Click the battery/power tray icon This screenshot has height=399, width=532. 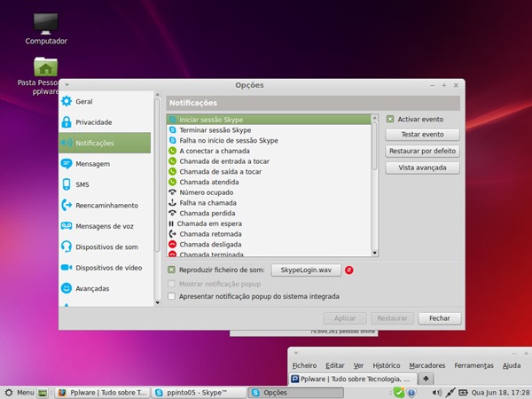[463, 393]
